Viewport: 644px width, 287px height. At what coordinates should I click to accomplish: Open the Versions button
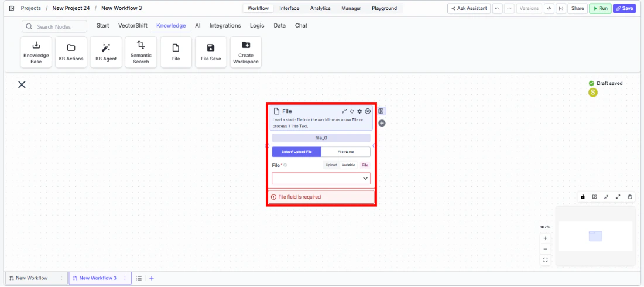coord(529,8)
